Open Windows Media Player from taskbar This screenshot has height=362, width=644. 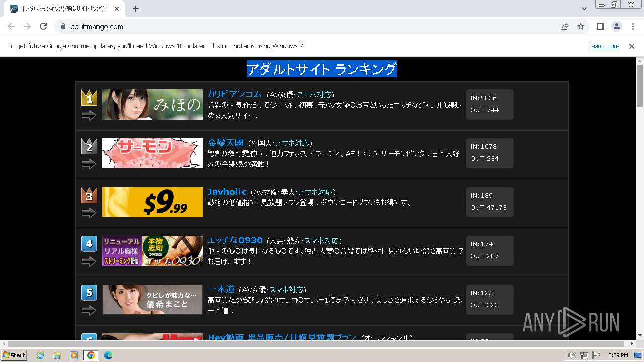(x=74, y=355)
